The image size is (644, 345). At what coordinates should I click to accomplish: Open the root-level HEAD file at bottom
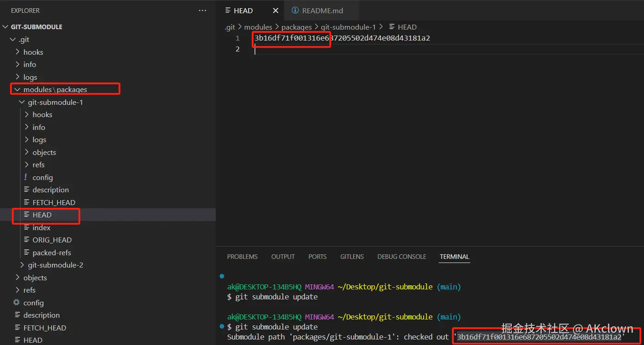33,340
